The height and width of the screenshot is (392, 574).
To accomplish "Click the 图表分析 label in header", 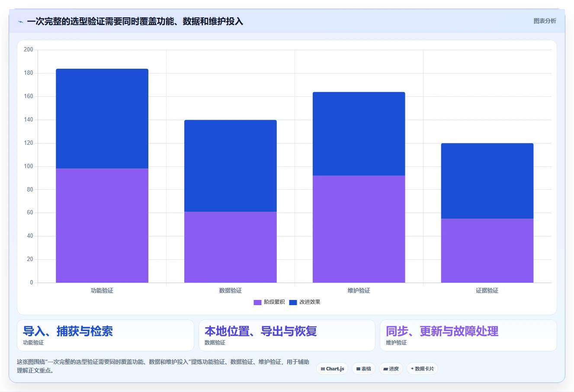I will pos(545,21).
